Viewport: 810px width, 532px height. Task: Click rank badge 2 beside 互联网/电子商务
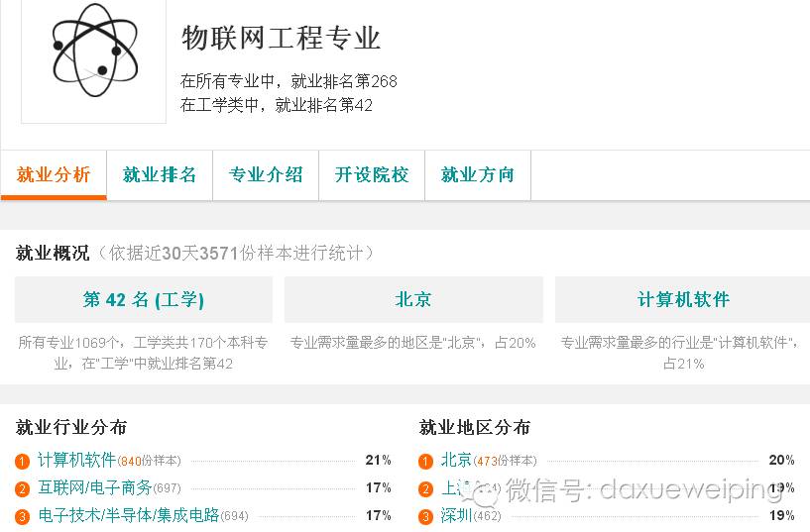coord(22,488)
